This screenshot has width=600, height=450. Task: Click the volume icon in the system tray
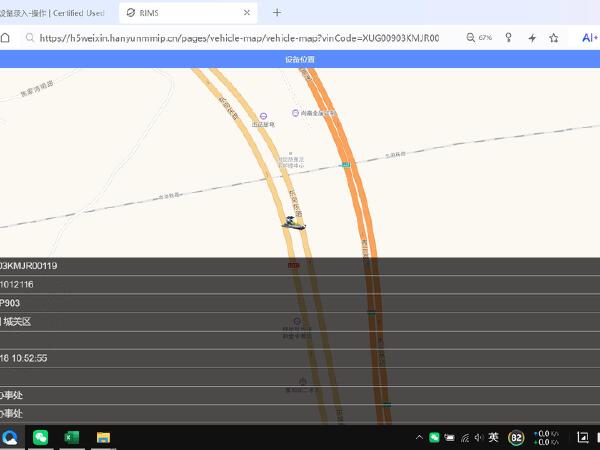pyautogui.click(x=479, y=437)
